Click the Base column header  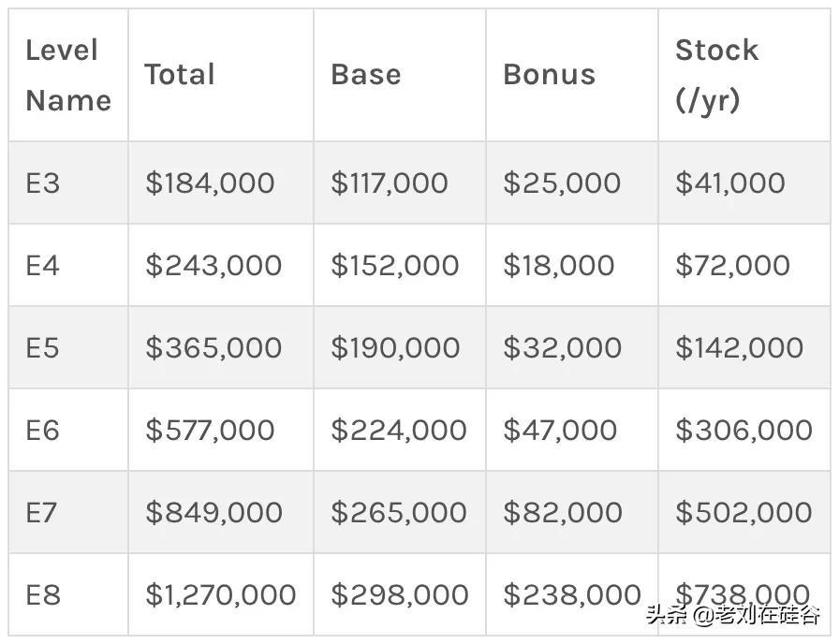coord(400,75)
